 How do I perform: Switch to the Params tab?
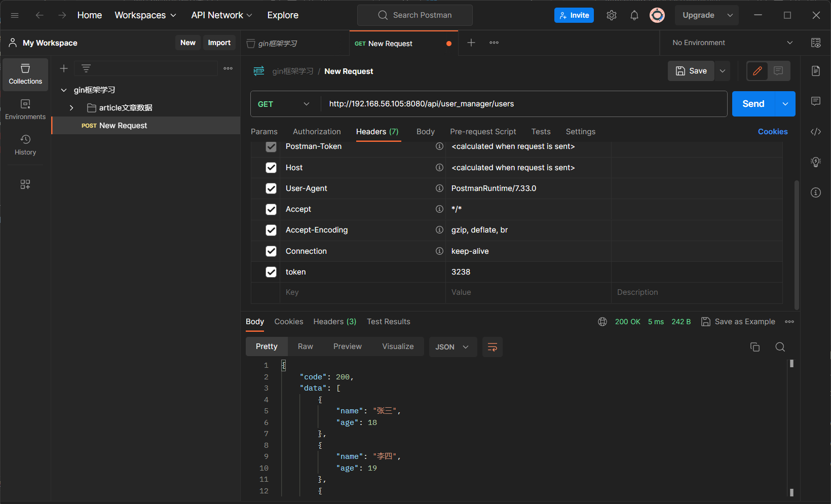pos(264,132)
